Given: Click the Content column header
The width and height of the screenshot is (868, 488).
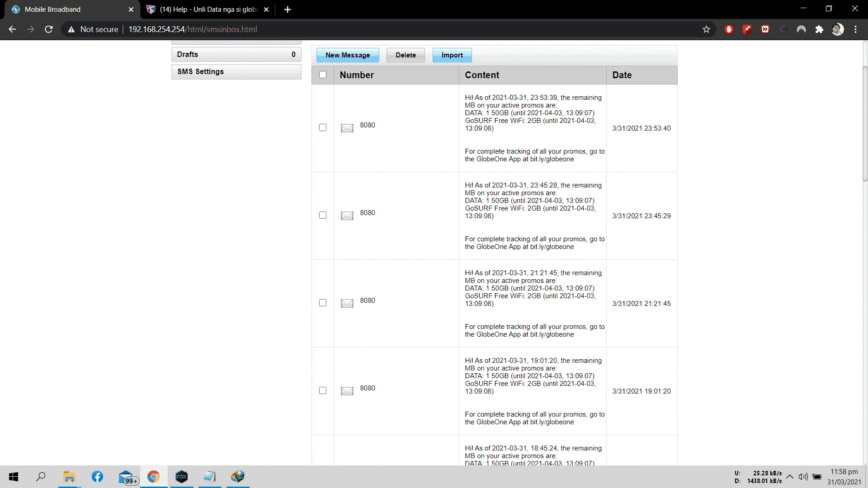Looking at the screenshot, I should click(x=533, y=75).
